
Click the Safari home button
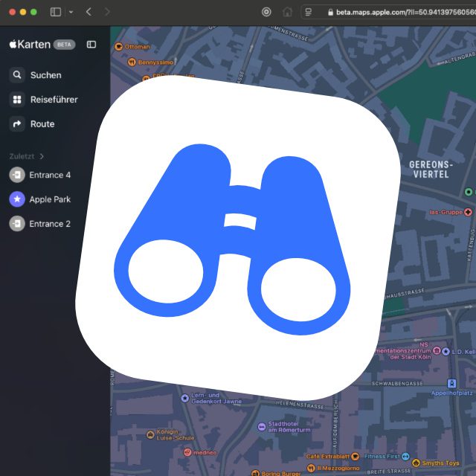coord(287,12)
